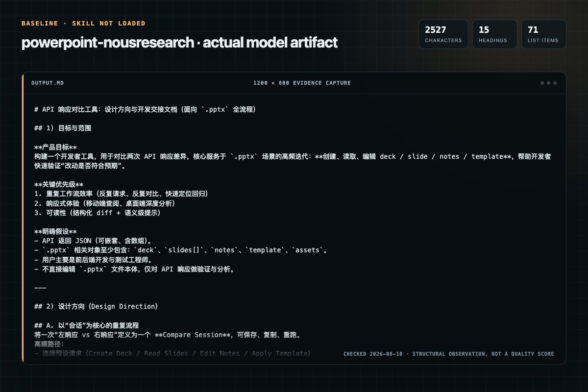The image size is (588, 392).
Task: Click list item '3. 可读性'
Action: (x=98, y=213)
